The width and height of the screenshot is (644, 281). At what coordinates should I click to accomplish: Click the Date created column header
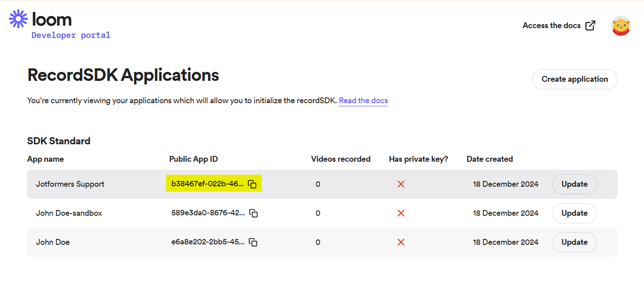[x=490, y=159]
